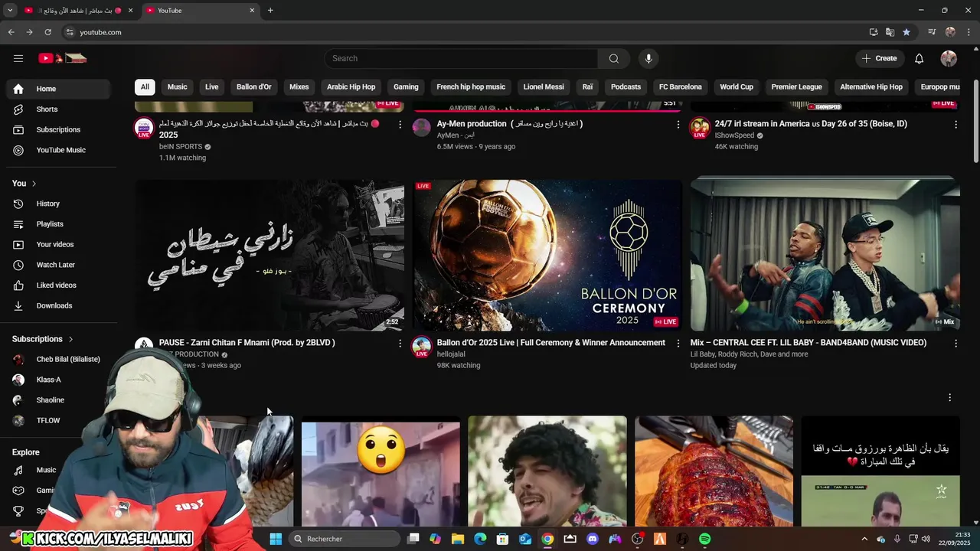The image size is (980, 551).
Task: Select the Gaming filter chip
Action: tap(406, 87)
